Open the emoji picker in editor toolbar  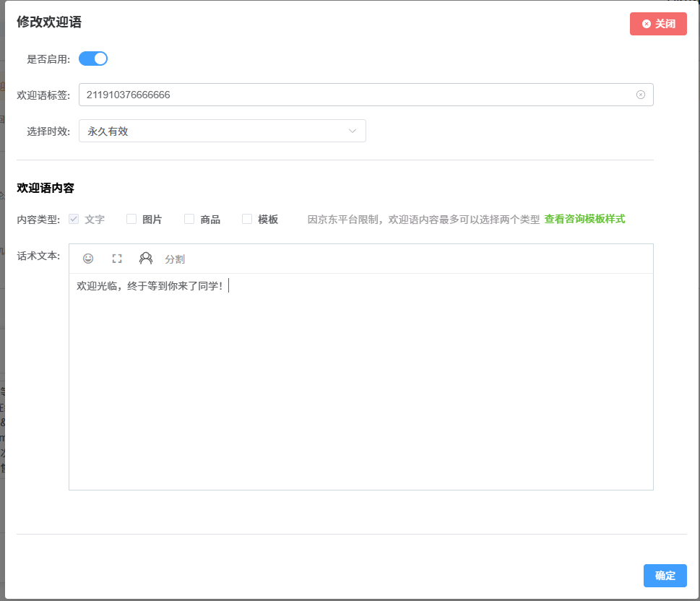(x=88, y=259)
